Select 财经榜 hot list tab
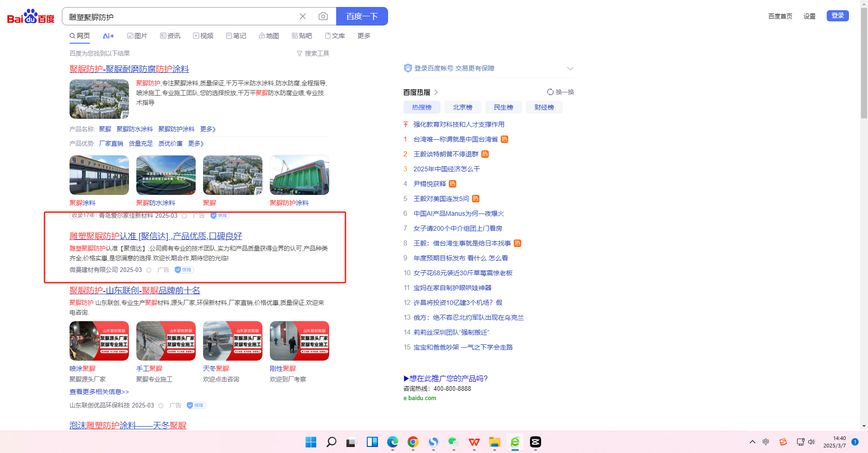Viewport: 868px width, 453px height. [544, 107]
